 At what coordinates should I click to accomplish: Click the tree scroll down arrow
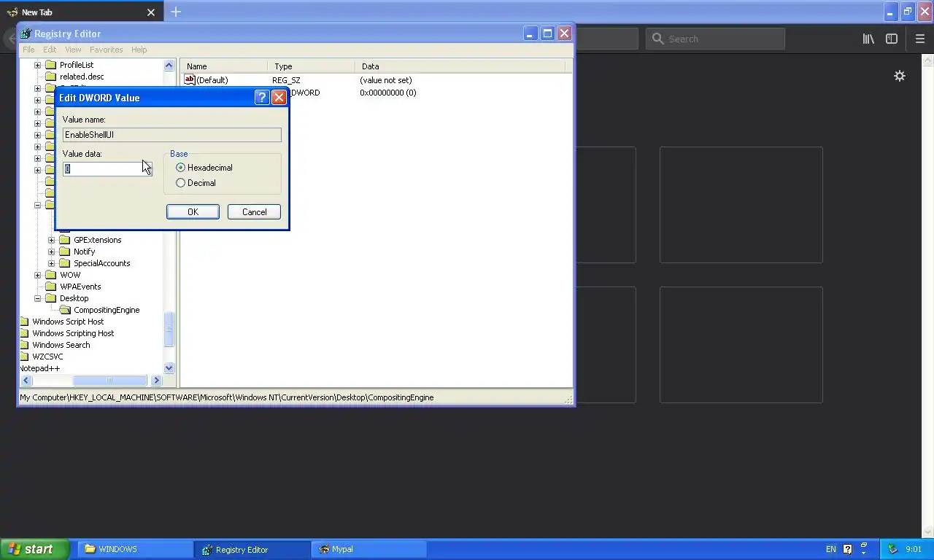coord(169,368)
